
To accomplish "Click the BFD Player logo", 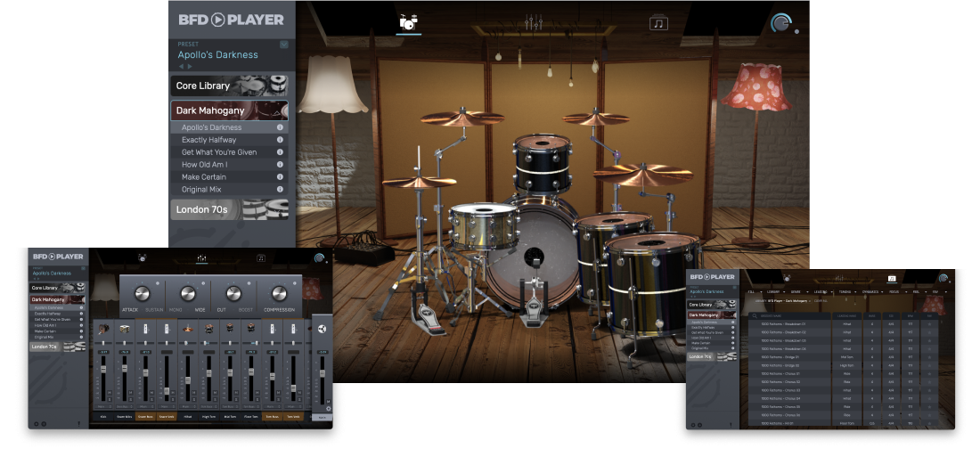I will click(x=231, y=20).
